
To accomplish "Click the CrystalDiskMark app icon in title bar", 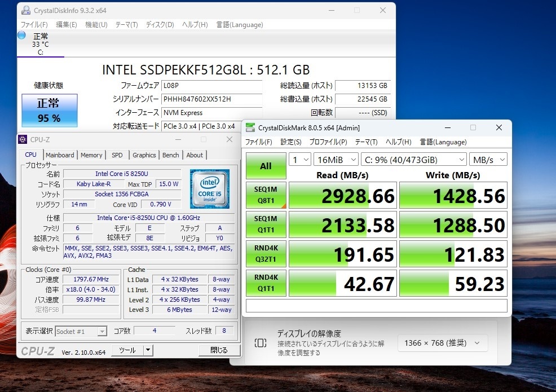I will point(250,127).
